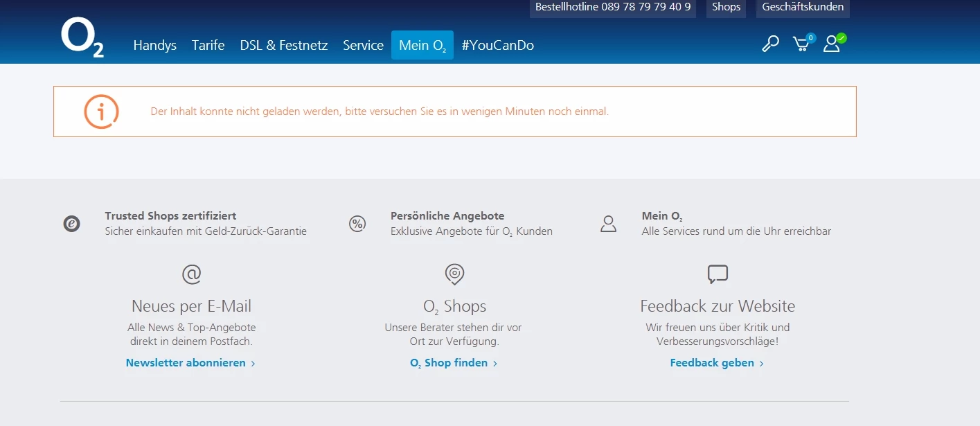Open the Tarife menu
Viewport: 980px width, 426px height.
pyautogui.click(x=208, y=46)
